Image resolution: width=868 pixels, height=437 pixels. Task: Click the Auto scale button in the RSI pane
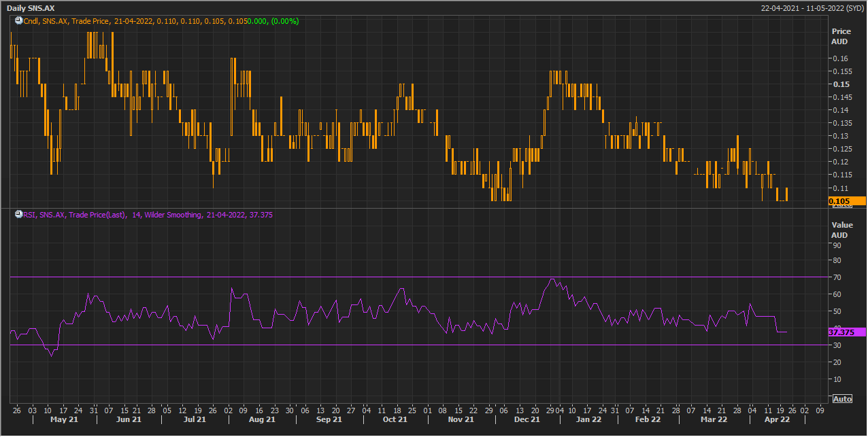[841, 399]
